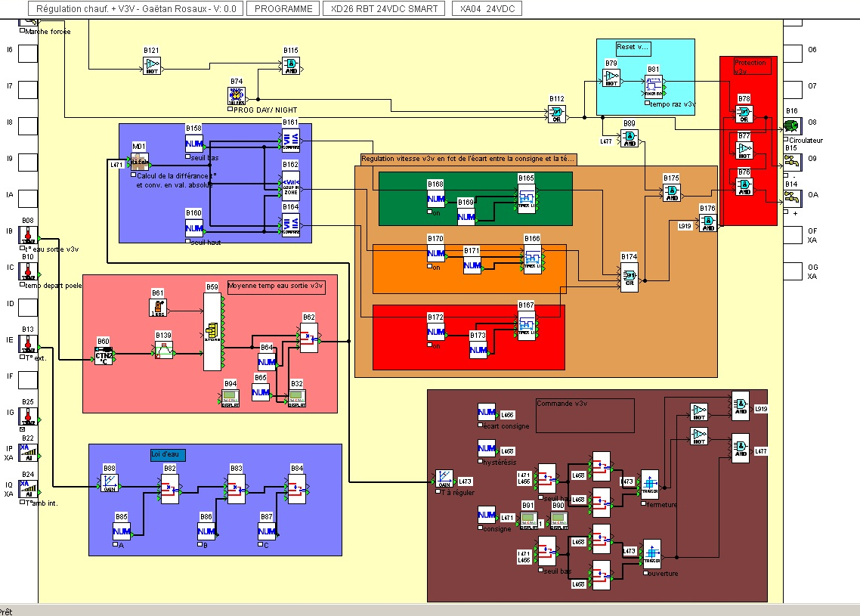Select the B88 GAIN block in Loi d'eau
Screen dimensions: 860x616
tap(110, 483)
